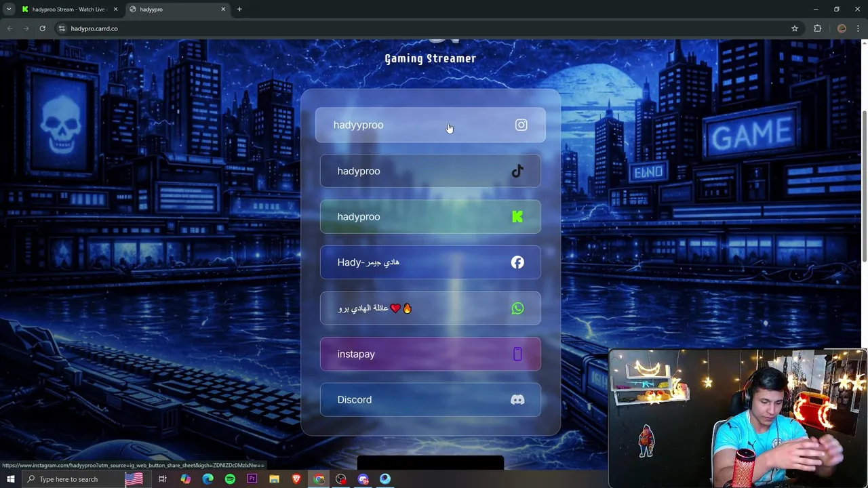Open a new browser tab
The height and width of the screenshot is (488, 868).
239,9
